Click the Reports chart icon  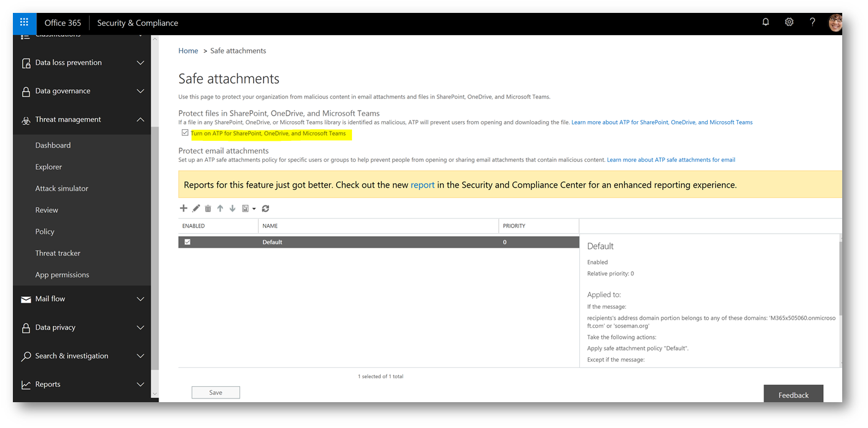pyautogui.click(x=26, y=384)
